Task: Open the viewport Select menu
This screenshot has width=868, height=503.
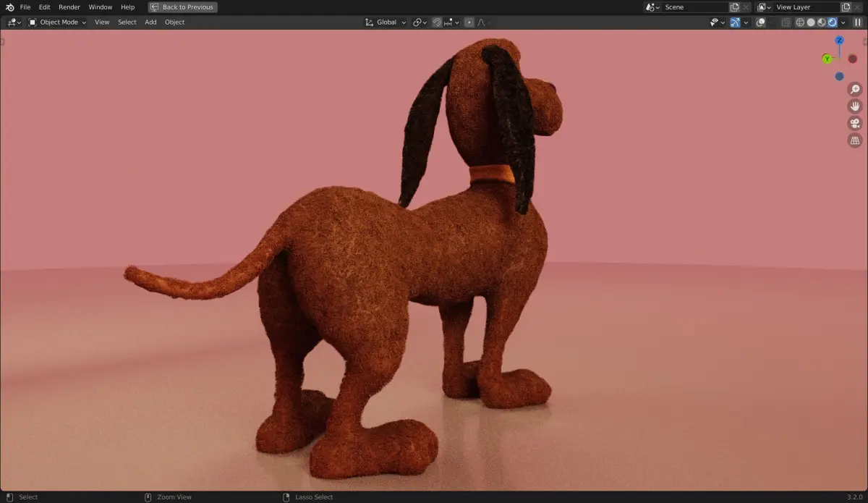Action: (x=127, y=22)
